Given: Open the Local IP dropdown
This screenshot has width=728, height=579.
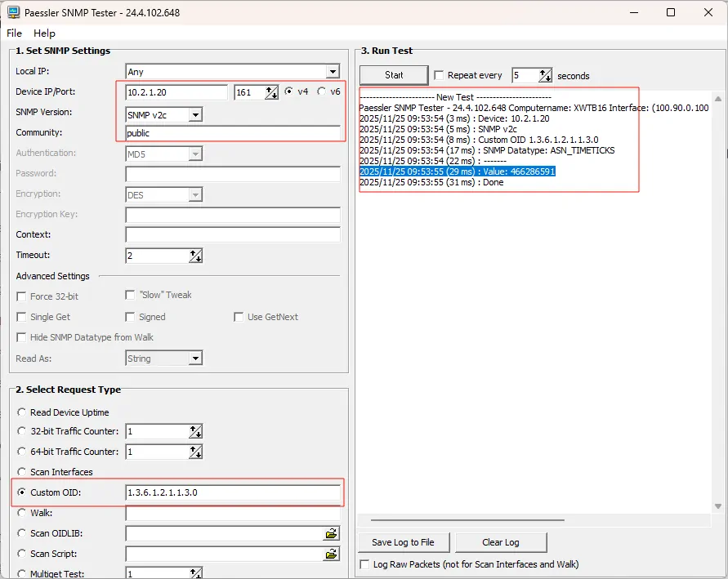Looking at the screenshot, I should tap(332, 72).
